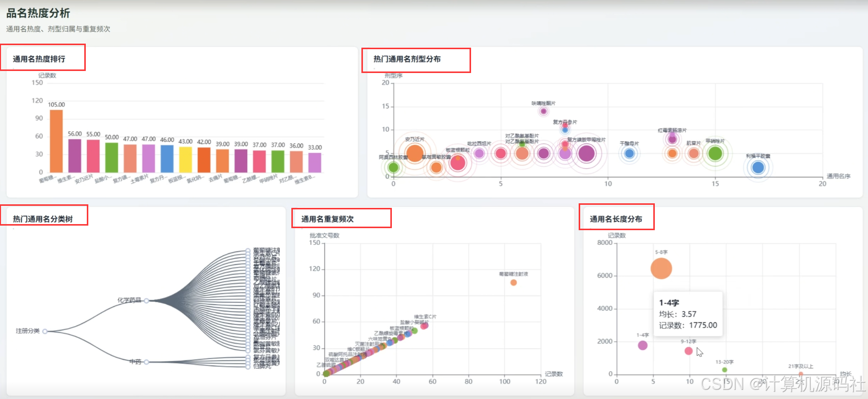This screenshot has width=868, height=399.
Task: Click the 通用名热度排行 panel title
Action: (39, 59)
